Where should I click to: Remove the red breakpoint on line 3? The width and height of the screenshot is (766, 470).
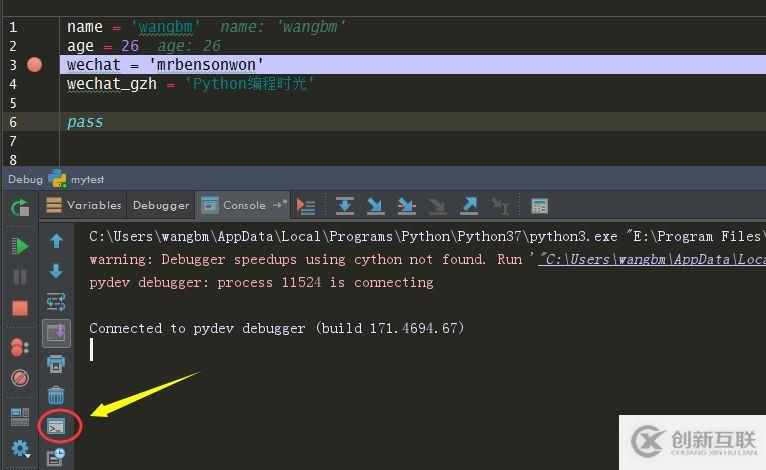(x=35, y=65)
